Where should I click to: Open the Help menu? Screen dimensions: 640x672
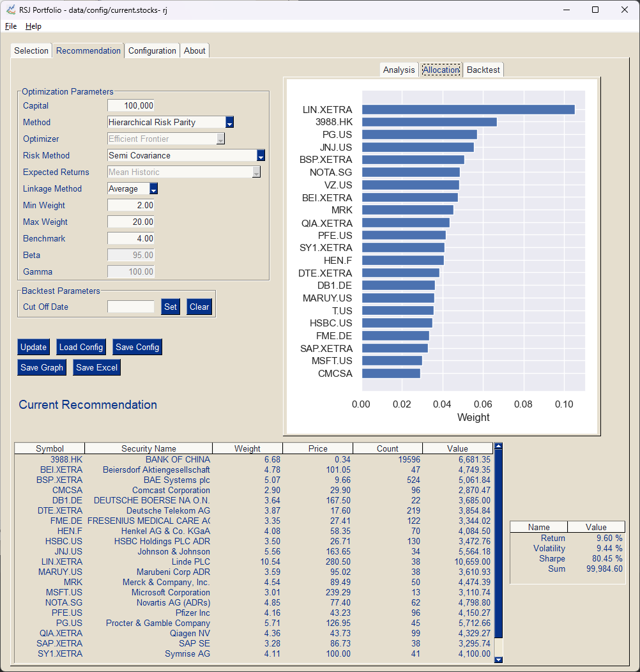pos(33,26)
